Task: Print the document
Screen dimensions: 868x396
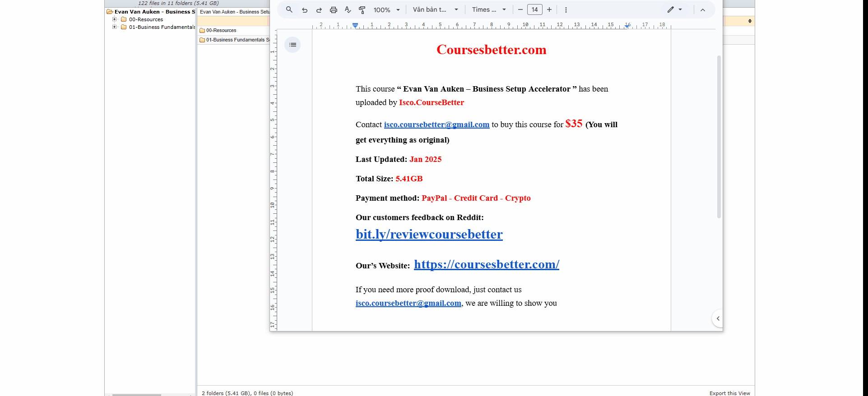Action: [334, 9]
